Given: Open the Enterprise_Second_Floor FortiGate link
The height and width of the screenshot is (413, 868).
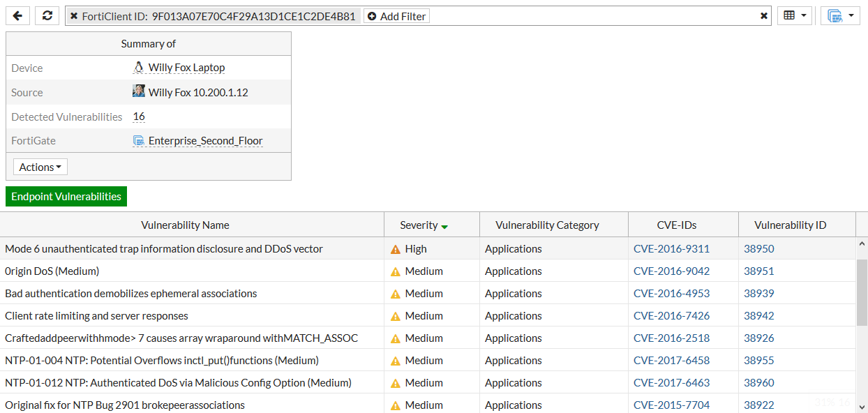Looking at the screenshot, I should pos(205,140).
